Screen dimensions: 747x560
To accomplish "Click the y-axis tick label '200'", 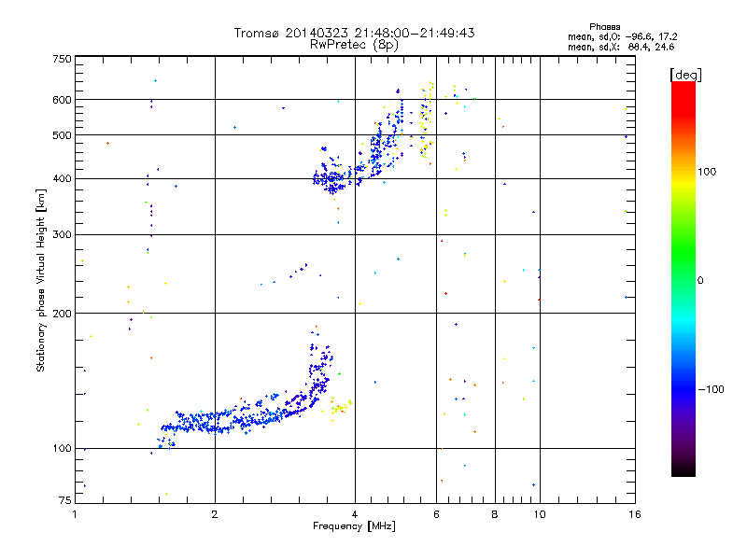I will [62, 314].
